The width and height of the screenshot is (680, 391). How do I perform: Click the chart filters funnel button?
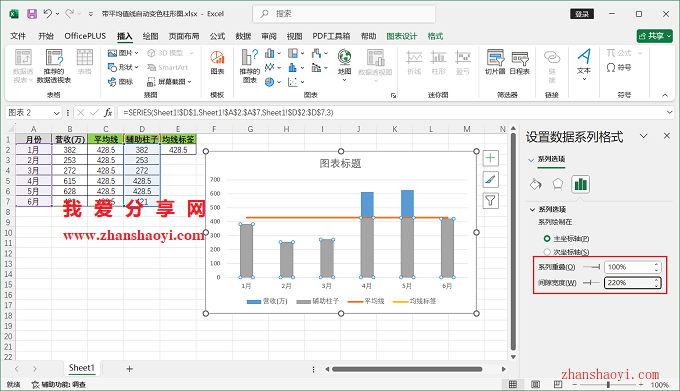490,200
